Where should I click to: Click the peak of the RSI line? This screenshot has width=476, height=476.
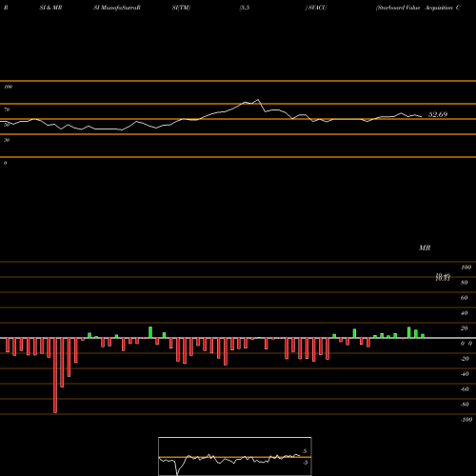[x=258, y=100]
